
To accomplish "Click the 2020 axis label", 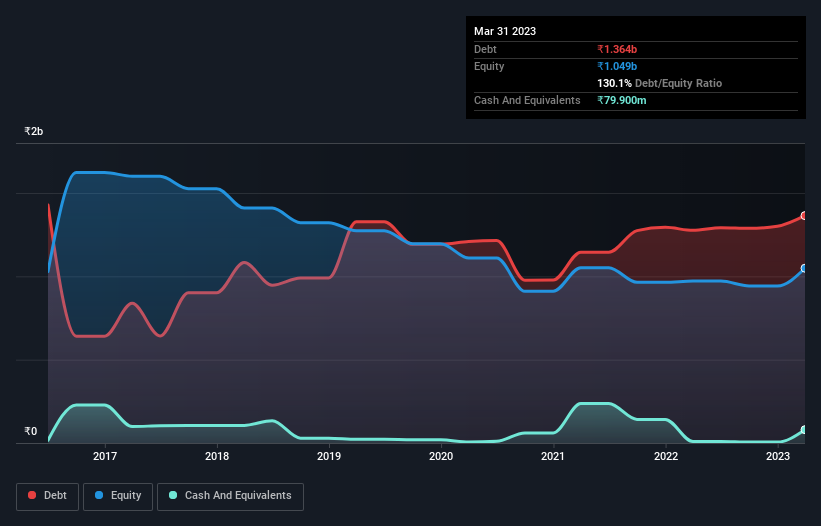I will pyautogui.click(x=441, y=456).
